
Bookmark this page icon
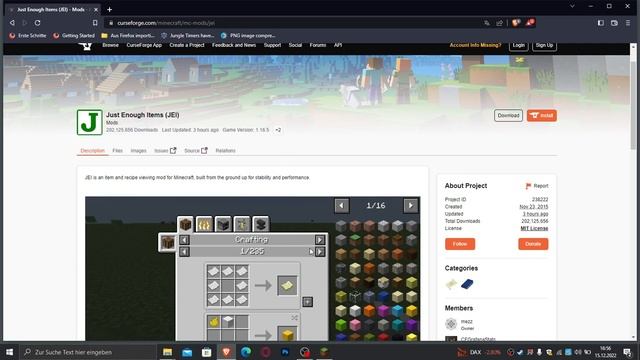point(95,23)
